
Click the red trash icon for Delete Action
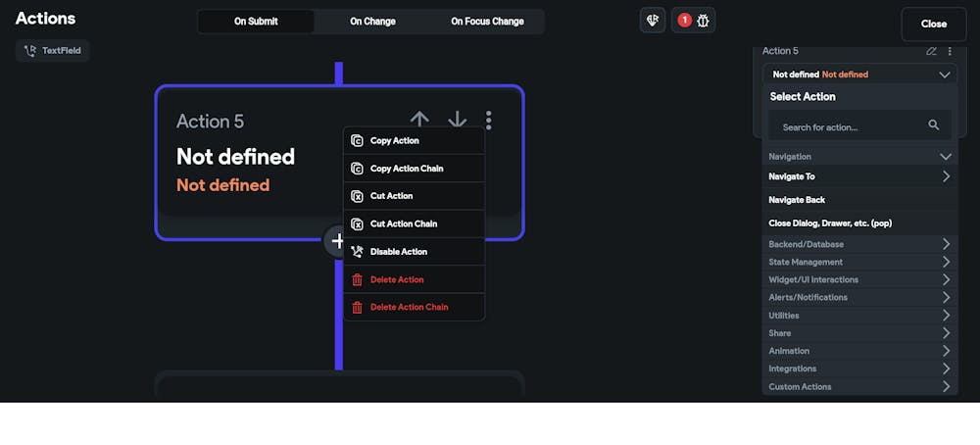(x=357, y=279)
